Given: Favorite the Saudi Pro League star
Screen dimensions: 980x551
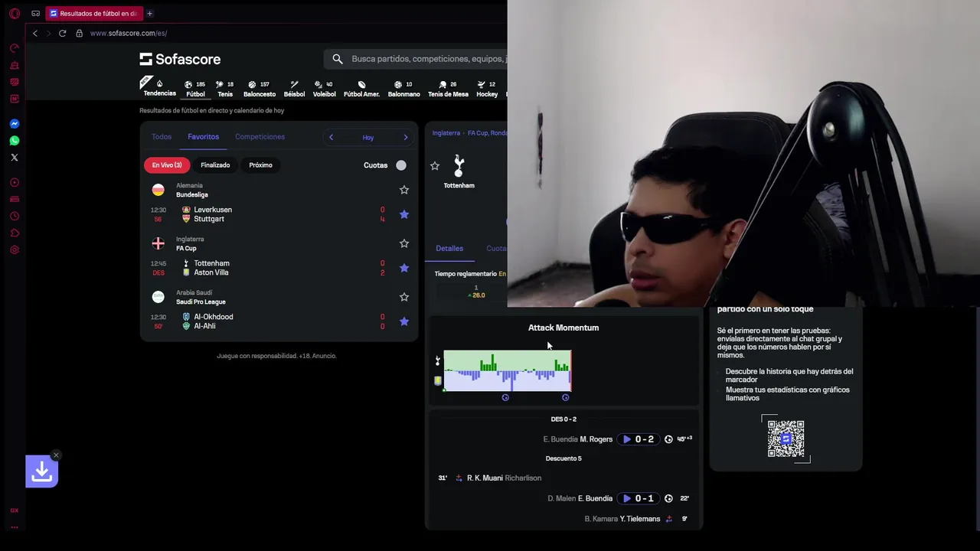Looking at the screenshot, I should [x=404, y=297].
